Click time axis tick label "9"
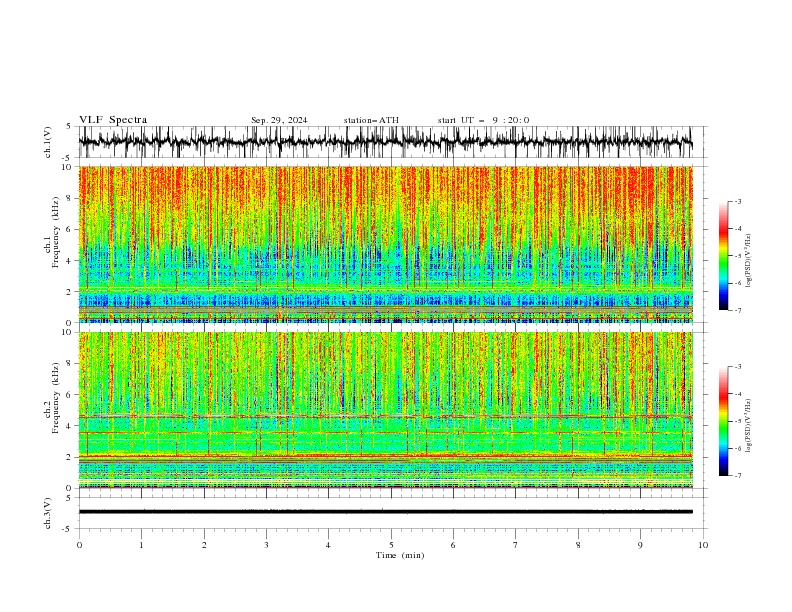The image size is (792, 612). coord(640,545)
